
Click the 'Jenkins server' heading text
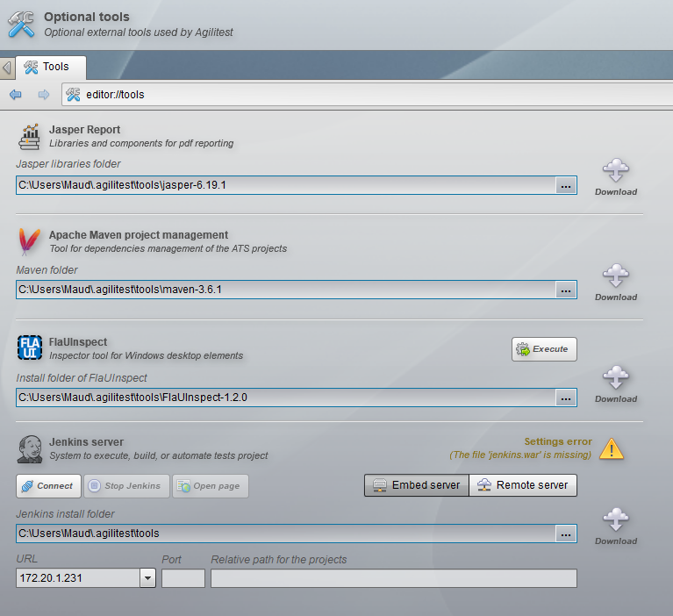86,441
